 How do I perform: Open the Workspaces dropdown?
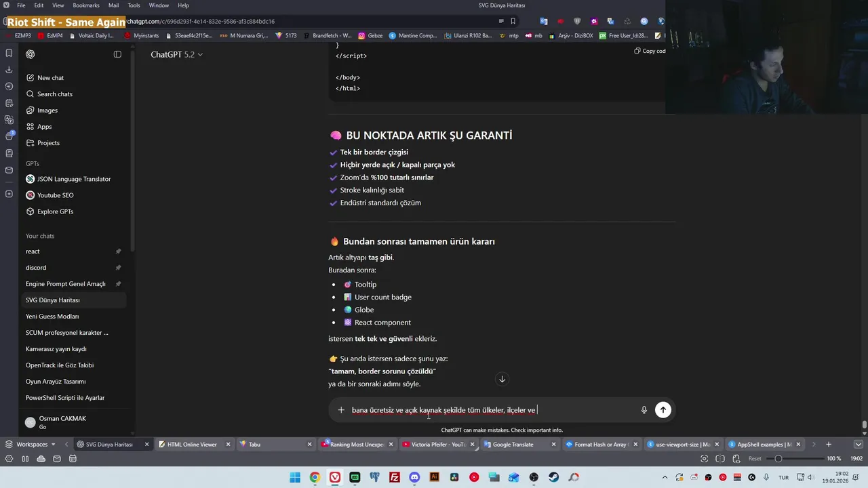click(x=32, y=445)
